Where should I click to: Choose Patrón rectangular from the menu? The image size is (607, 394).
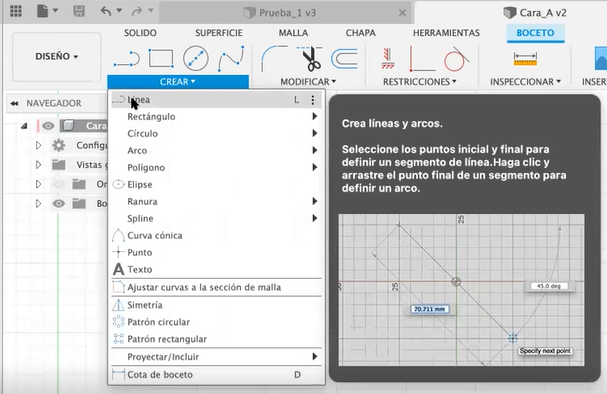point(217,339)
